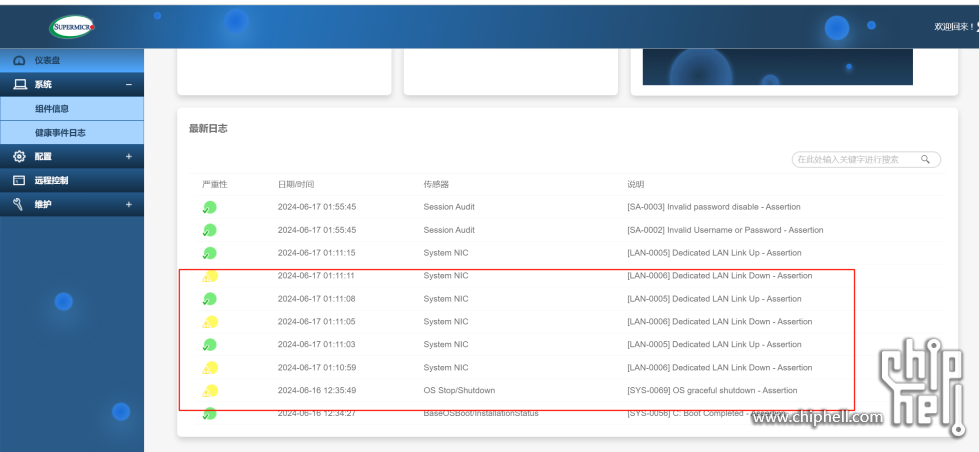Select the 系统 menu item
The width and height of the screenshot is (979, 452).
tap(72, 84)
